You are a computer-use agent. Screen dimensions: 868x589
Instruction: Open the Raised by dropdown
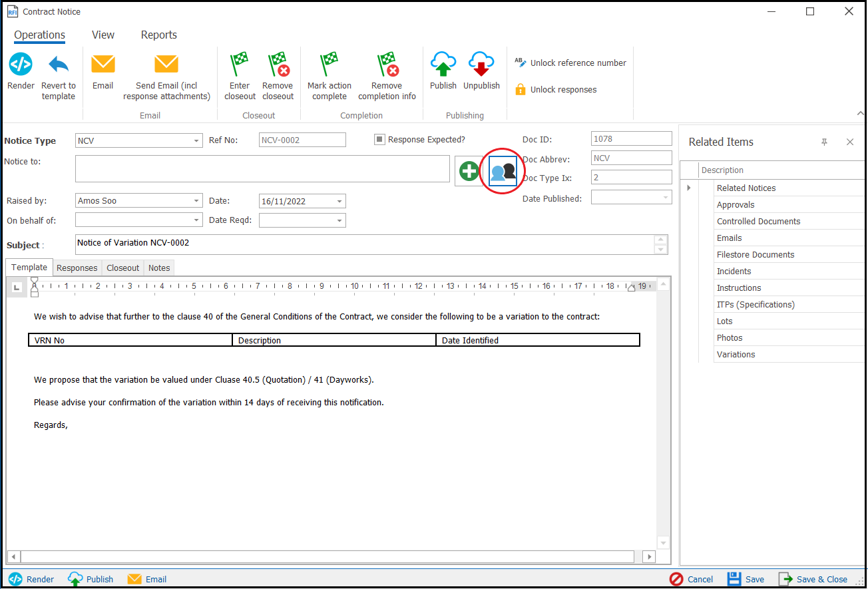197,201
